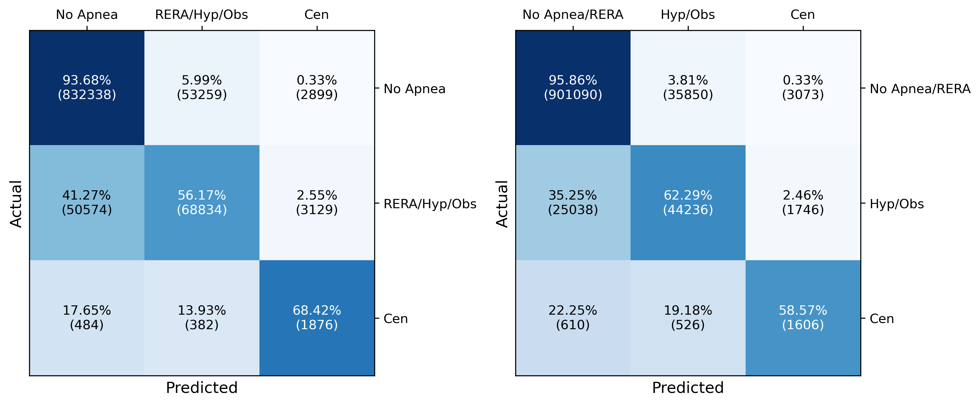980x405 pixels.
Task: Click the 93.68% (832338) cell
Action: (x=87, y=88)
